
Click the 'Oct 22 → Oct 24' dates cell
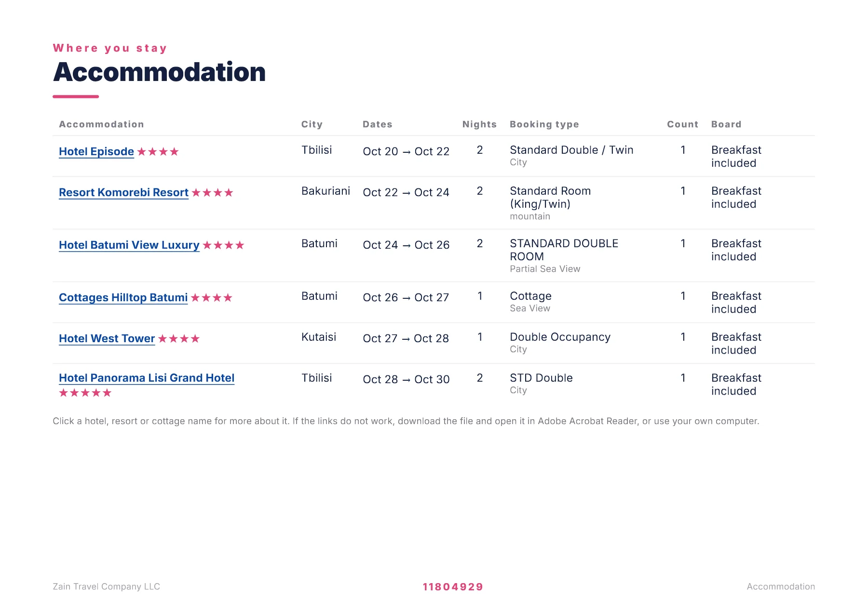pos(406,192)
